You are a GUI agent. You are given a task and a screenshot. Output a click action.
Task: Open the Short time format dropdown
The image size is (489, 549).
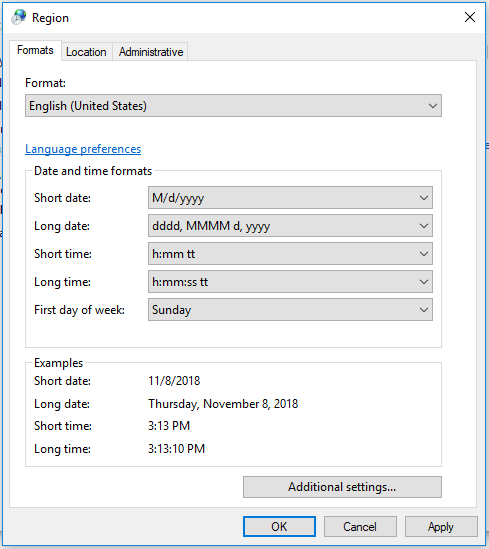point(290,254)
